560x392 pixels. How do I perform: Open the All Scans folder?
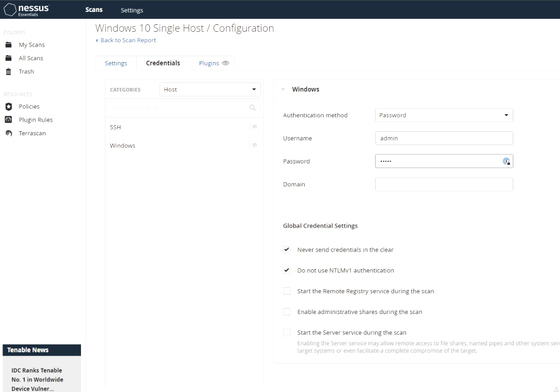coord(30,58)
